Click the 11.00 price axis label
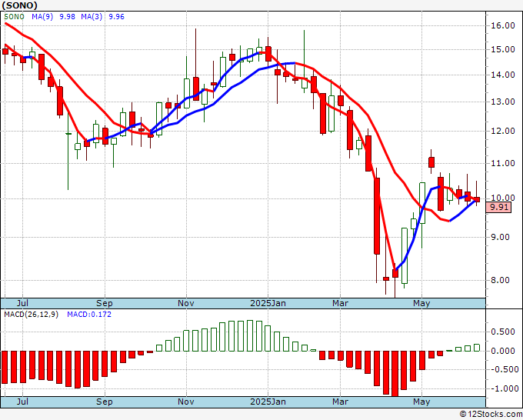 point(503,163)
